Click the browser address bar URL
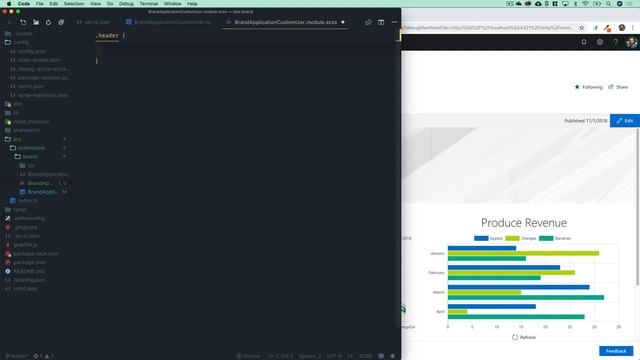This screenshot has height=360, width=640. pos(488,28)
